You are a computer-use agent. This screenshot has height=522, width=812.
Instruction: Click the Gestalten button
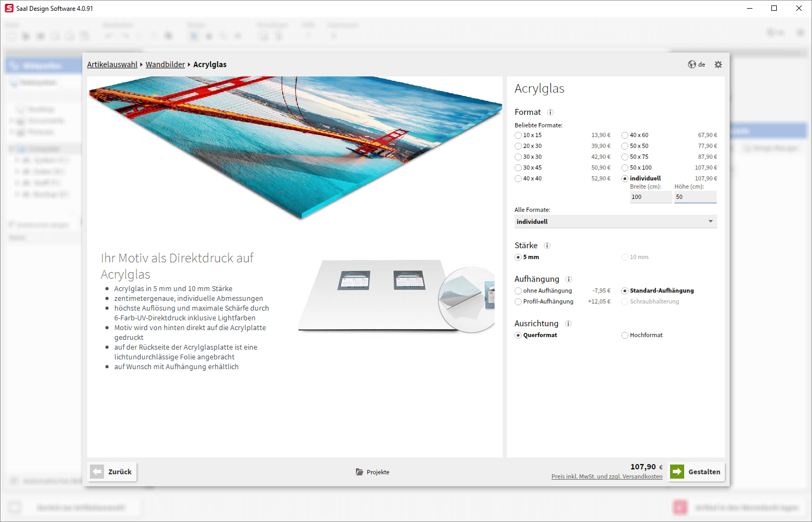[x=697, y=472]
